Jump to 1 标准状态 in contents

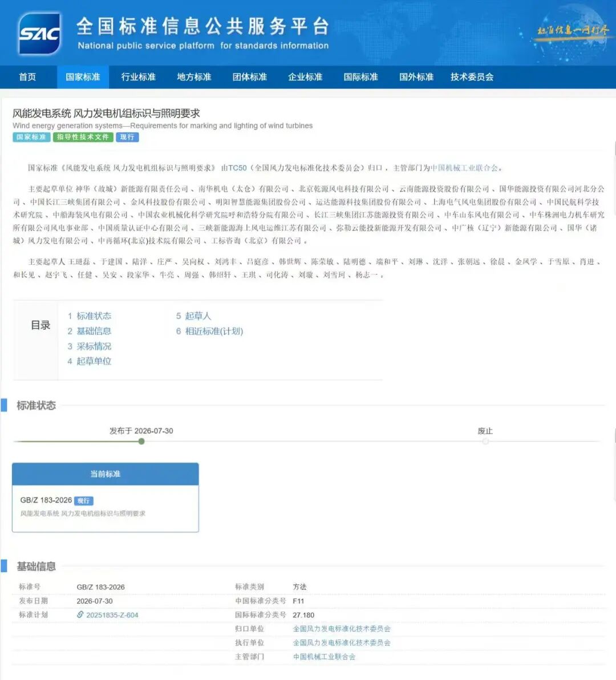tap(90, 315)
